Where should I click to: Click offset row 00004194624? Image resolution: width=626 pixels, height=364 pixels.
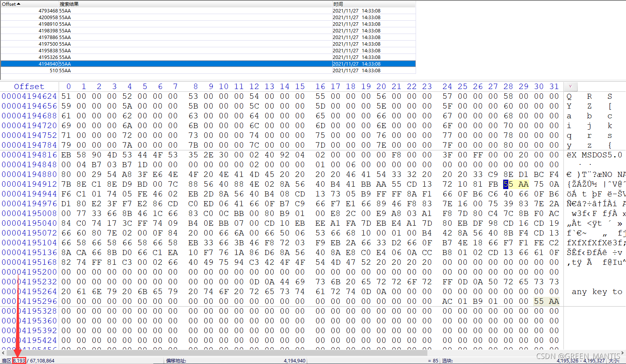29,96
